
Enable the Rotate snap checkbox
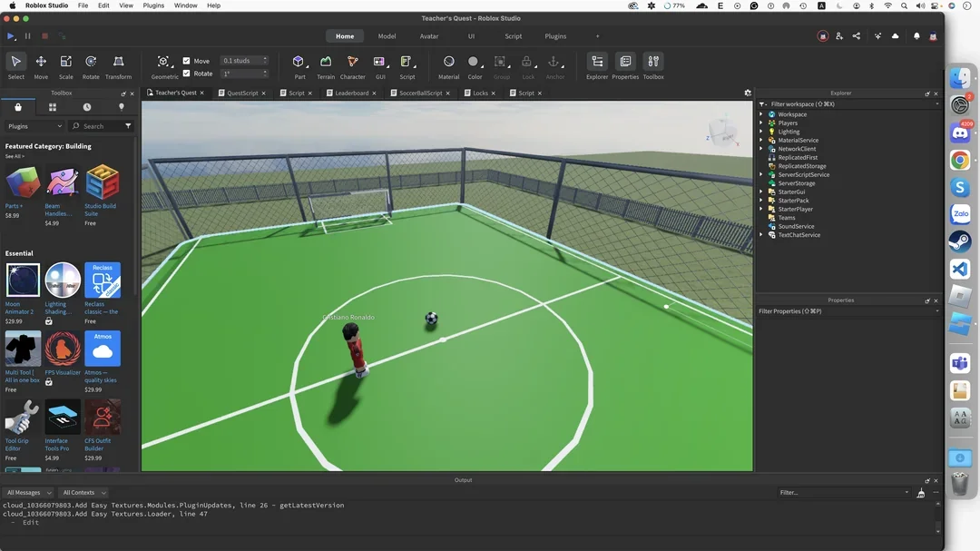tap(186, 74)
